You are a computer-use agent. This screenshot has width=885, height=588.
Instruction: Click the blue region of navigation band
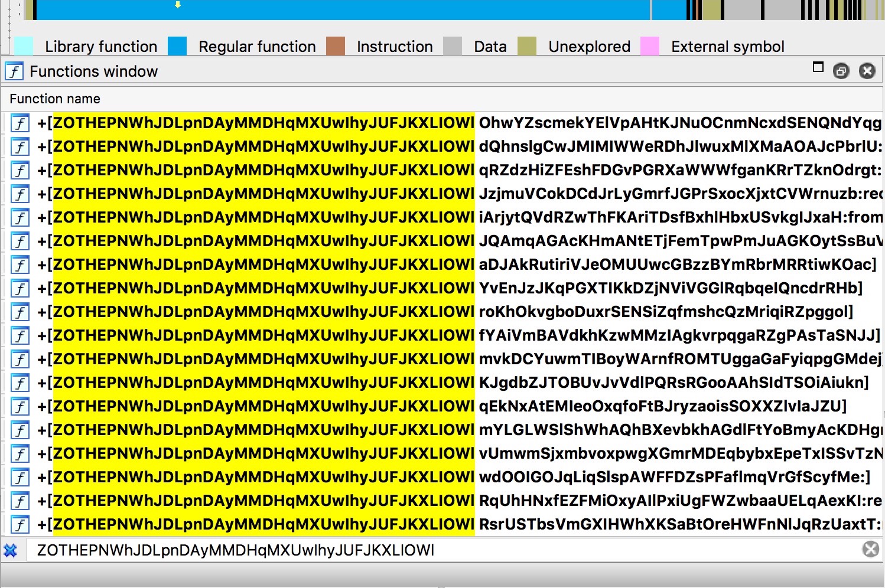[x=343, y=9]
